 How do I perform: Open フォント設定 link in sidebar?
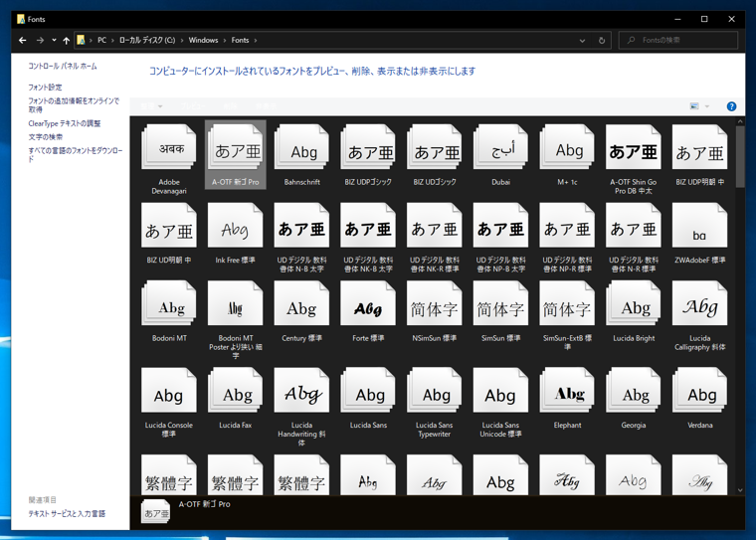[x=45, y=88]
